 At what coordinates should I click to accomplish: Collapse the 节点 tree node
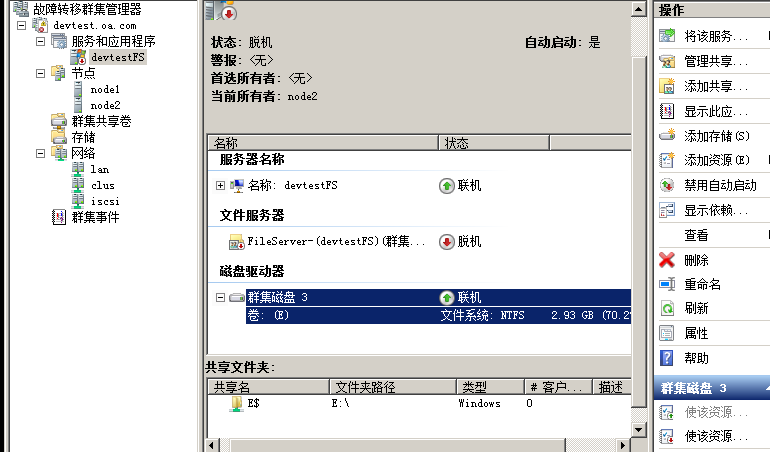click(40, 73)
